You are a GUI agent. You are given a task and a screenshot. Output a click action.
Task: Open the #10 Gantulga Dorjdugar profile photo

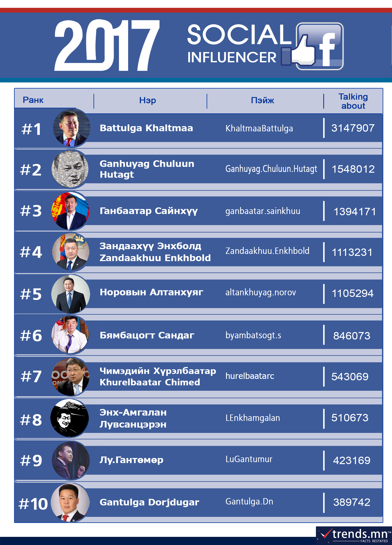(x=70, y=502)
